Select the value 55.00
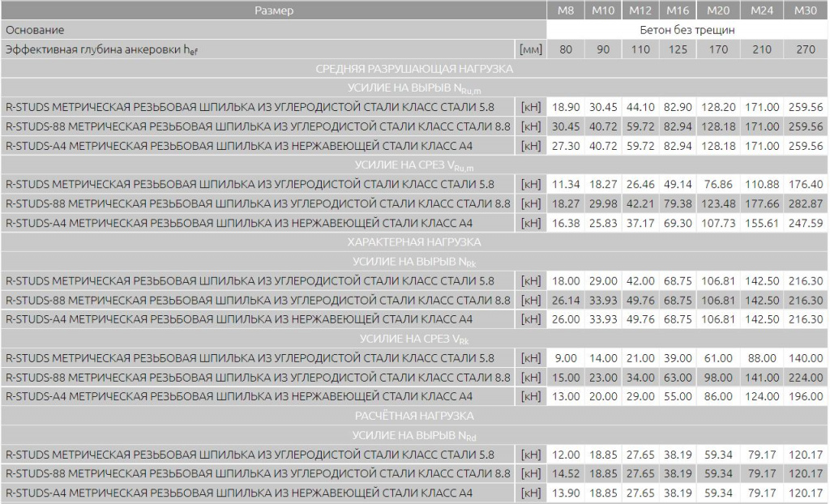Image resolution: width=830 pixels, height=504 pixels. point(678,396)
